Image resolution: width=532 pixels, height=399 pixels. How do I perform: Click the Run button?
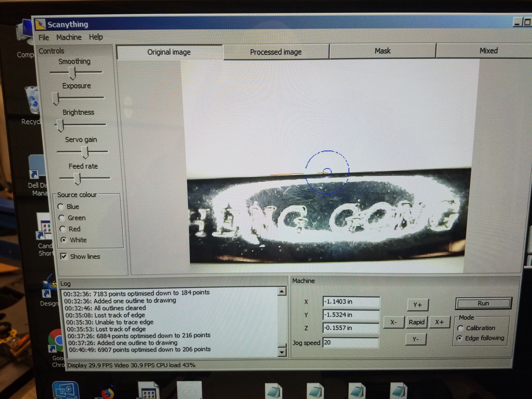(483, 303)
